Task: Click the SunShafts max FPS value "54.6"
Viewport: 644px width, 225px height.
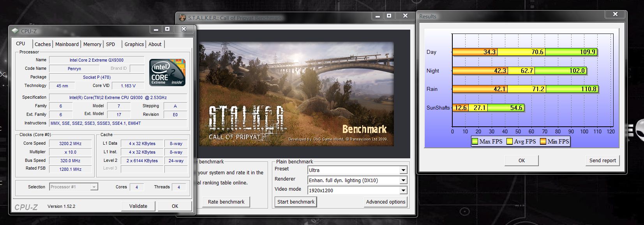Action: click(x=516, y=108)
